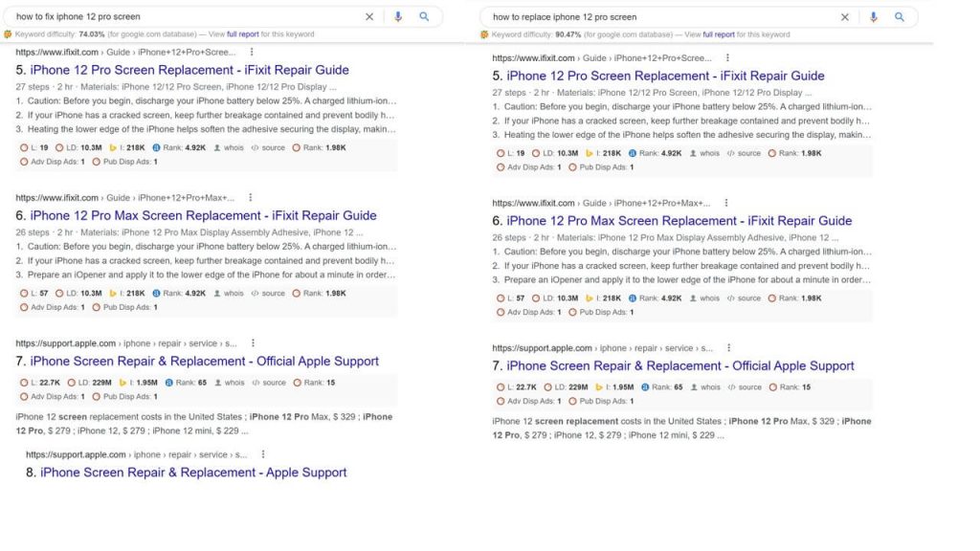Click Keyword difficulty 90.47% text

tap(536, 35)
